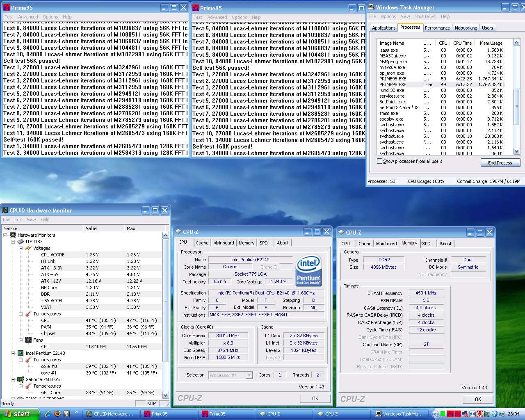This screenshot has height=420, width=525.
Task: Open Windows Task Manager from the taskbar
Action: pos(399,414)
